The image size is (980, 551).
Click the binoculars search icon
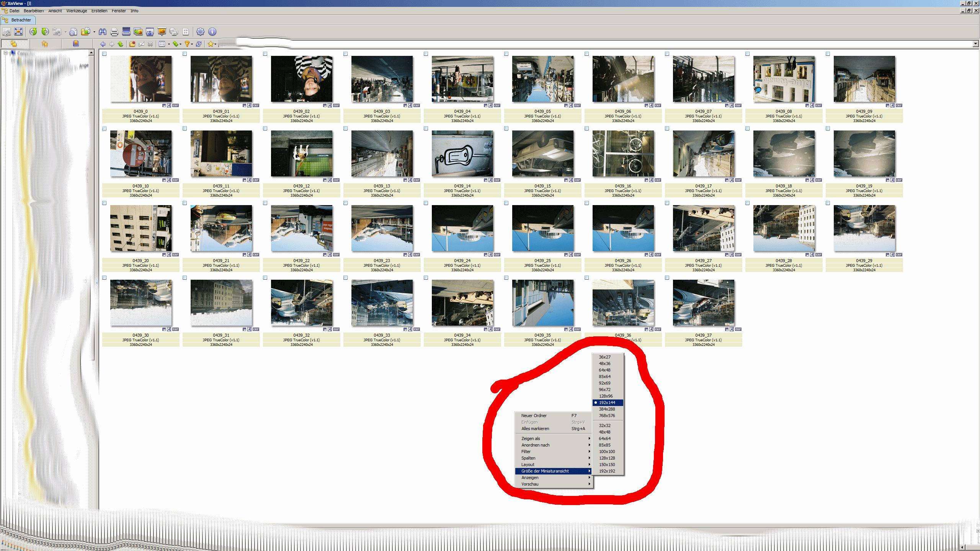coord(103,32)
